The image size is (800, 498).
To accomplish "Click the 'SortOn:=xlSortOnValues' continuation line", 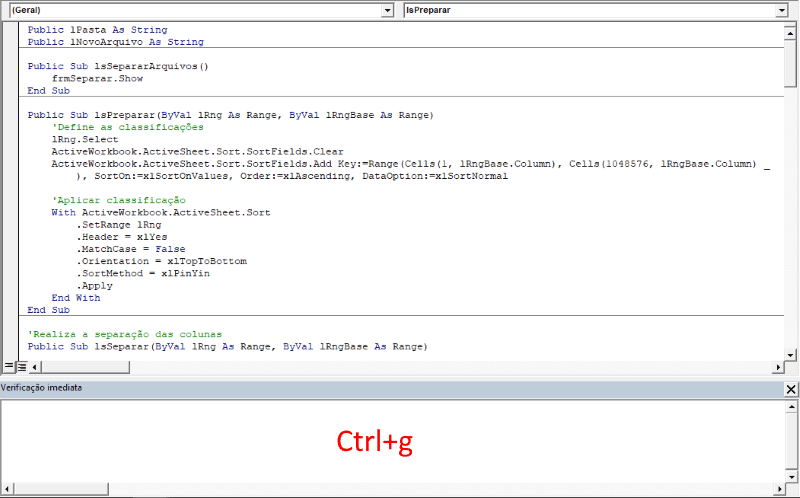I will pos(292,176).
